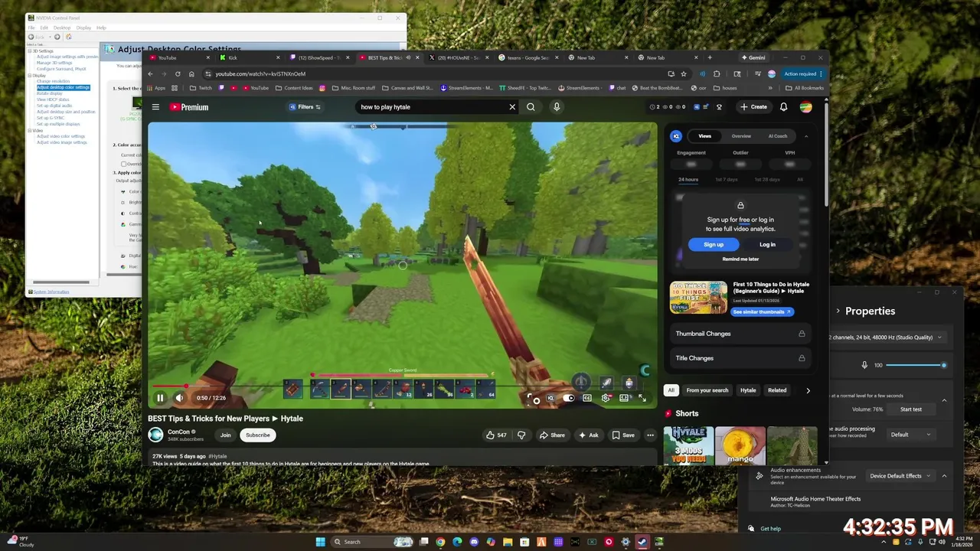Open Device Default Effects dropdown
This screenshot has height=551, width=980.
tap(900, 476)
